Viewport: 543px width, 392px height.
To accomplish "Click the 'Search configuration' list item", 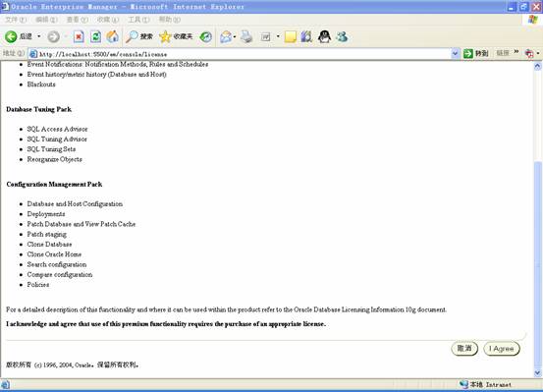I will pyautogui.click(x=57, y=264).
